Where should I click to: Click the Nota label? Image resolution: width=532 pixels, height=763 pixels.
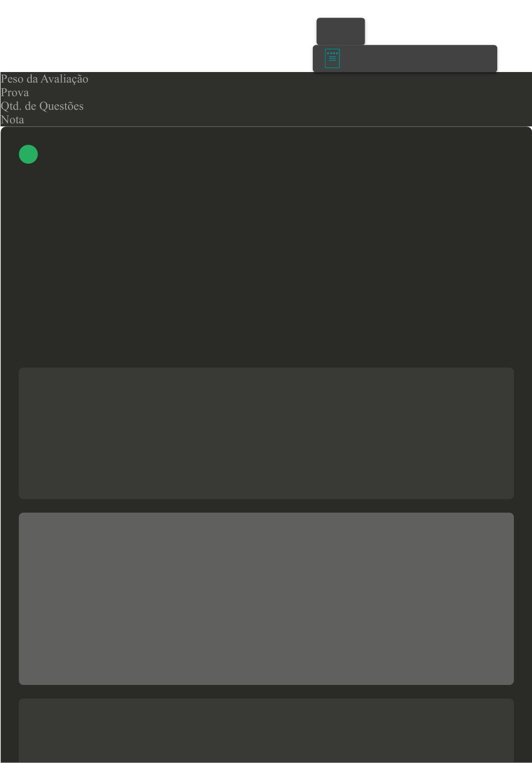click(12, 119)
